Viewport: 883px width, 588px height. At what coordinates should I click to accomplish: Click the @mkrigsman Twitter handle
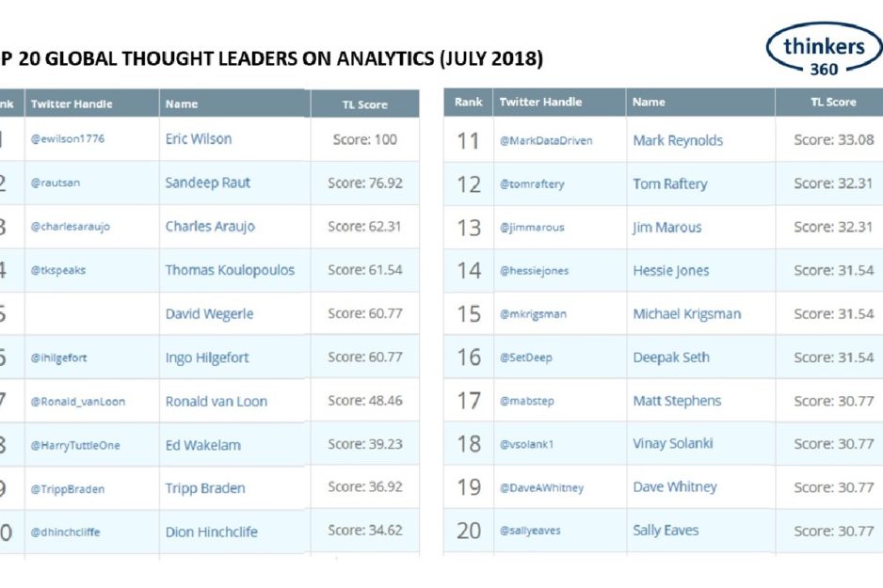pyautogui.click(x=533, y=314)
